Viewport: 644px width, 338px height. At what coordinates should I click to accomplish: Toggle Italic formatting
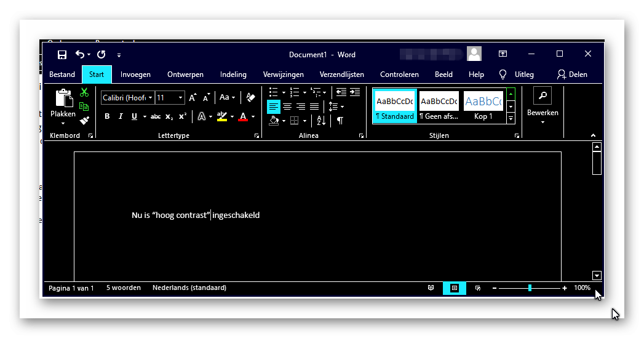click(121, 116)
